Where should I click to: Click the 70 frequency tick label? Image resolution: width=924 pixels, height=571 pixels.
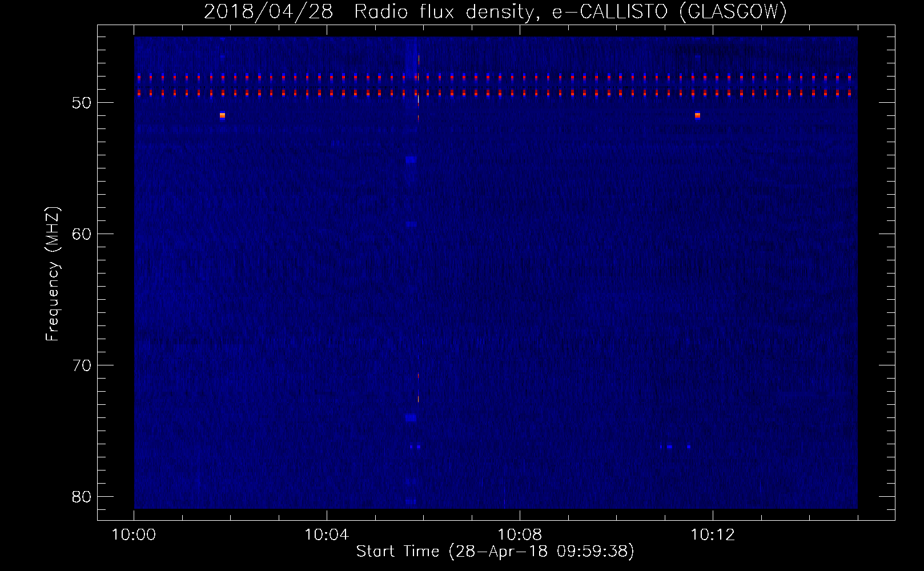pyautogui.click(x=82, y=365)
